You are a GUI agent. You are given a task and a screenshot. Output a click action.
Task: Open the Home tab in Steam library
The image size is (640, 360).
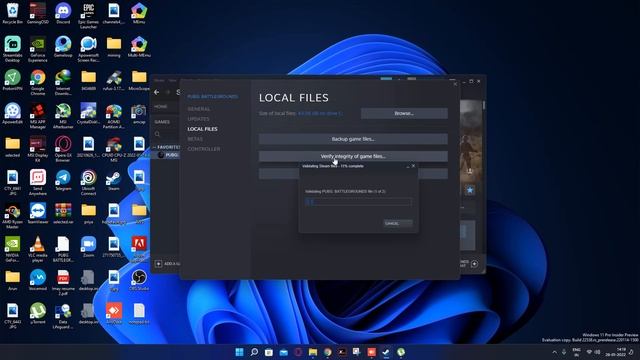coord(161,107)
